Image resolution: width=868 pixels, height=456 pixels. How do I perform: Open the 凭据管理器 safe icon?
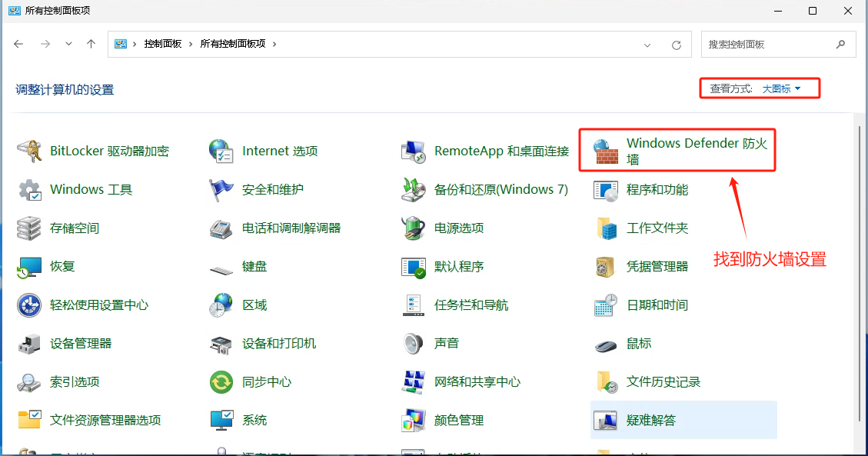click(x=606, y=267)
